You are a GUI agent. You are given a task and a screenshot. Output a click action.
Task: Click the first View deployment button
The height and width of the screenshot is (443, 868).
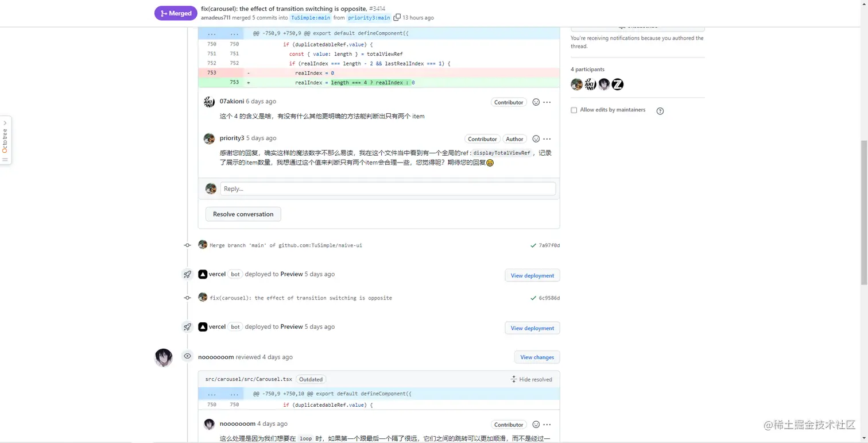[x=532, y=275]
